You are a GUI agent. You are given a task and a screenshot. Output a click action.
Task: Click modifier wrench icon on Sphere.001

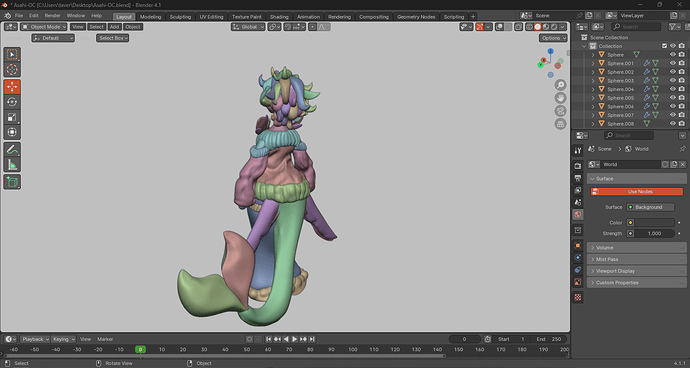pyautogui.click(x=647, y=63)
